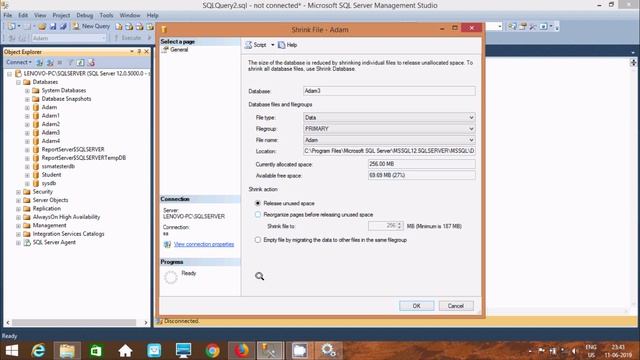Open the database selector dropdown showing Adam
640x360 pixels.
[x=104, y=38]
